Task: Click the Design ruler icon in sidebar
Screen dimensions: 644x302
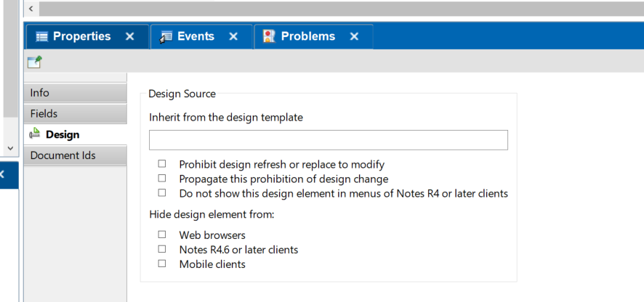Action: point(36,134)
